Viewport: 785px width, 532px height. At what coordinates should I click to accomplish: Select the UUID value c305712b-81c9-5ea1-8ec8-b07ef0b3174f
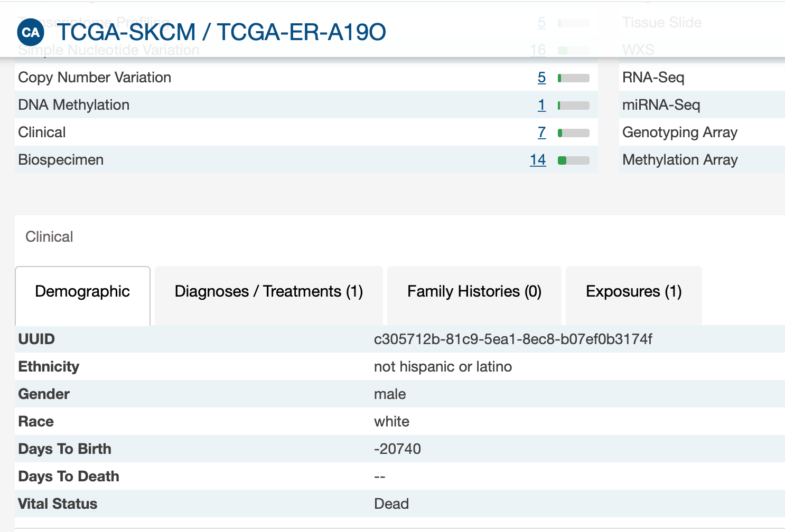pyautogui.click(x=513, y=339)
